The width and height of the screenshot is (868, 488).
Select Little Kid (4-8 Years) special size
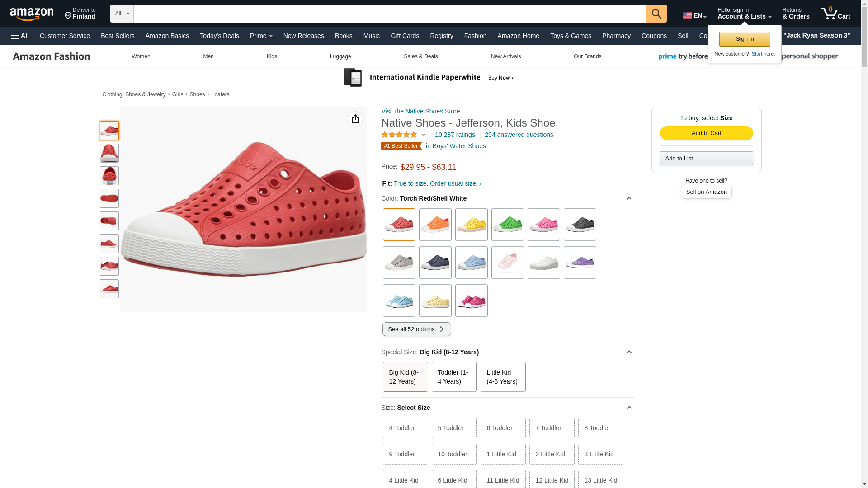(x=503, y=377)
